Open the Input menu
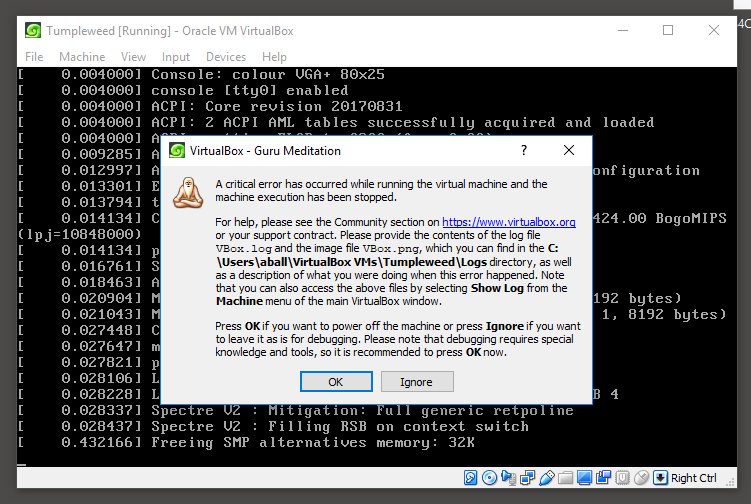Screen dimensions: 751x504 tap(176, 57)
